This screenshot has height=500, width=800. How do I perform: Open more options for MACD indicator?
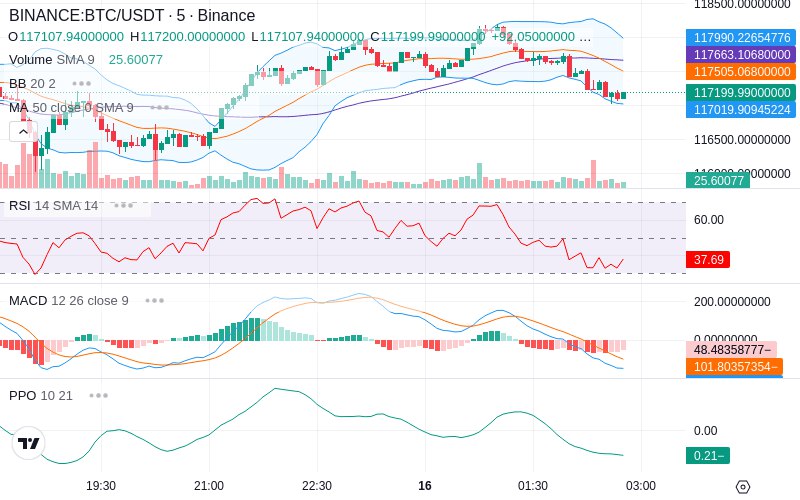coord(155,301)
